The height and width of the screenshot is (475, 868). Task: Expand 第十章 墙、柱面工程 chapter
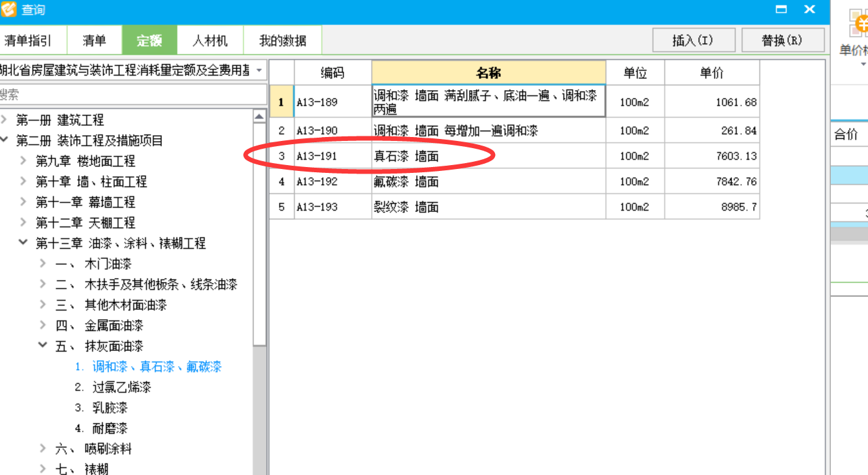(24, 181)
